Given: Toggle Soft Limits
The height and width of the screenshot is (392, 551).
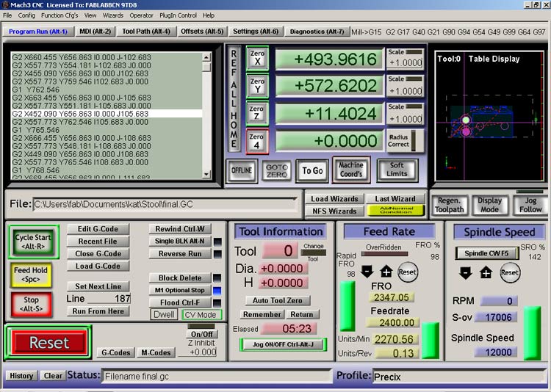Looking at the screenshot, I should click(397, 170).
